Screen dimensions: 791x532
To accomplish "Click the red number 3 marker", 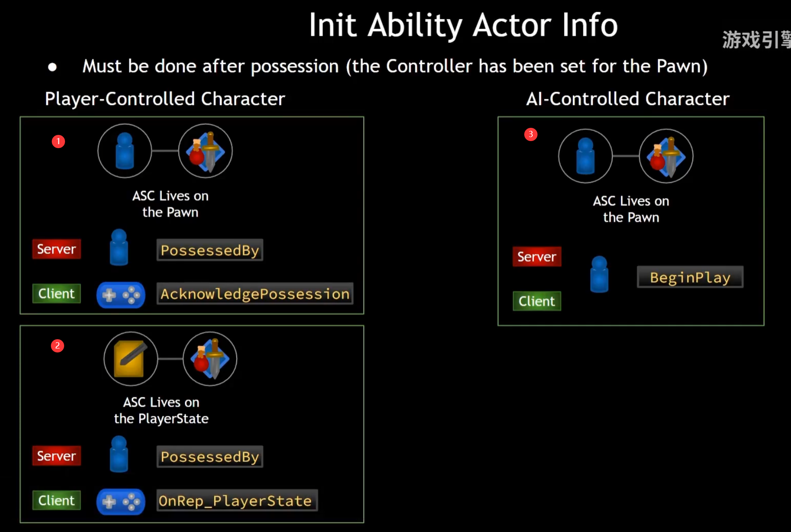I will click(x=531, y=134).
